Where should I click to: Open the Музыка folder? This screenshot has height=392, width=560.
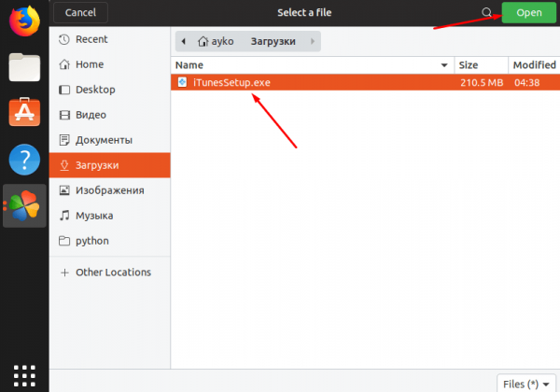109,216
